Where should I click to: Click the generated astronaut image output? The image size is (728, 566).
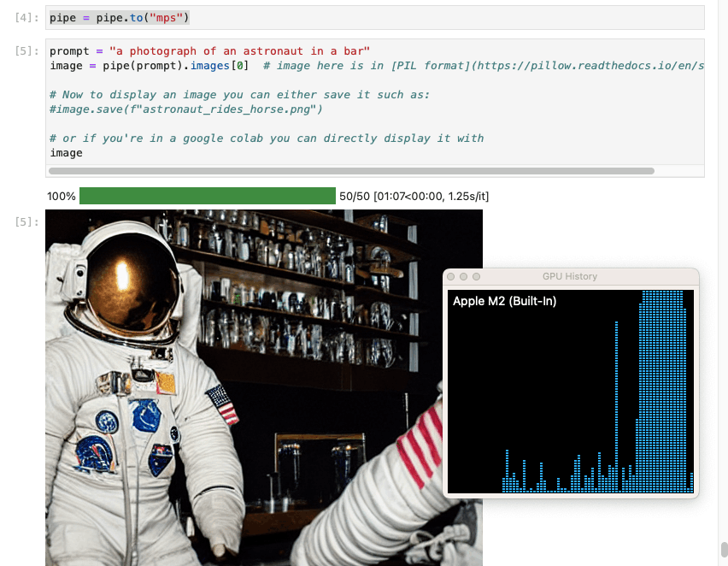pyautogui.click(x=239, y=385)
